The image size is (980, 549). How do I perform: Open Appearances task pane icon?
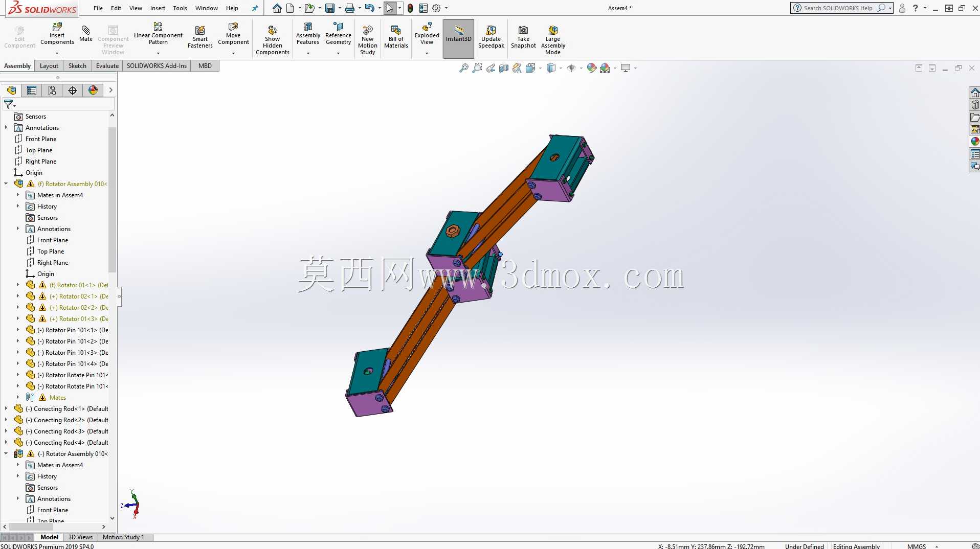pyautogui.click(x=974, y=142)
